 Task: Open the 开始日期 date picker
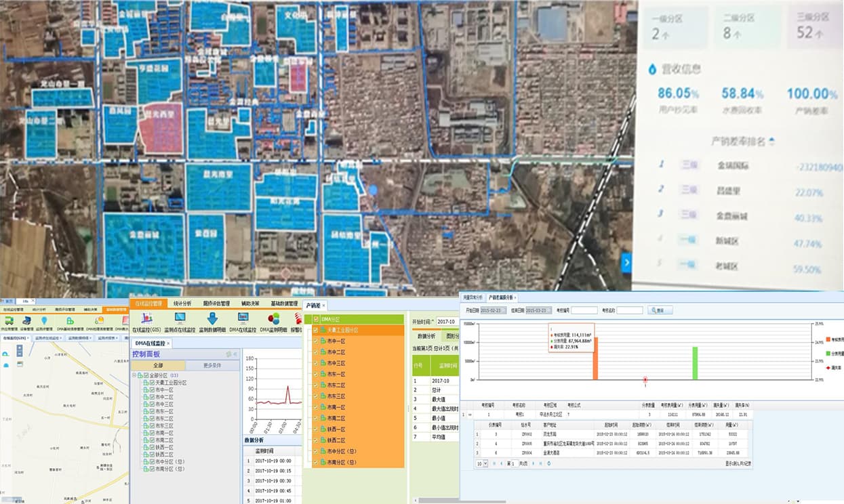(493, 310)
